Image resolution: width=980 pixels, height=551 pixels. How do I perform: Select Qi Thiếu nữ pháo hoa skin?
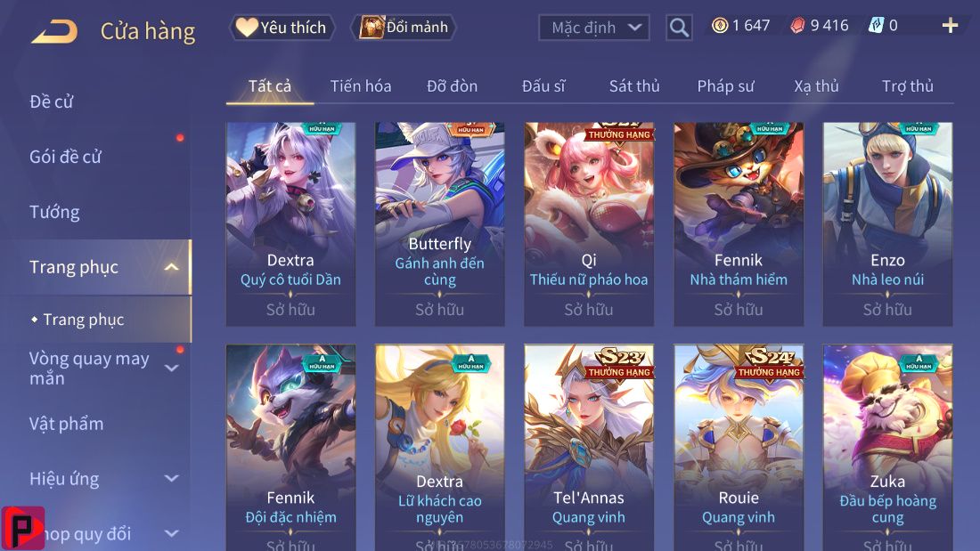[589, 224]
